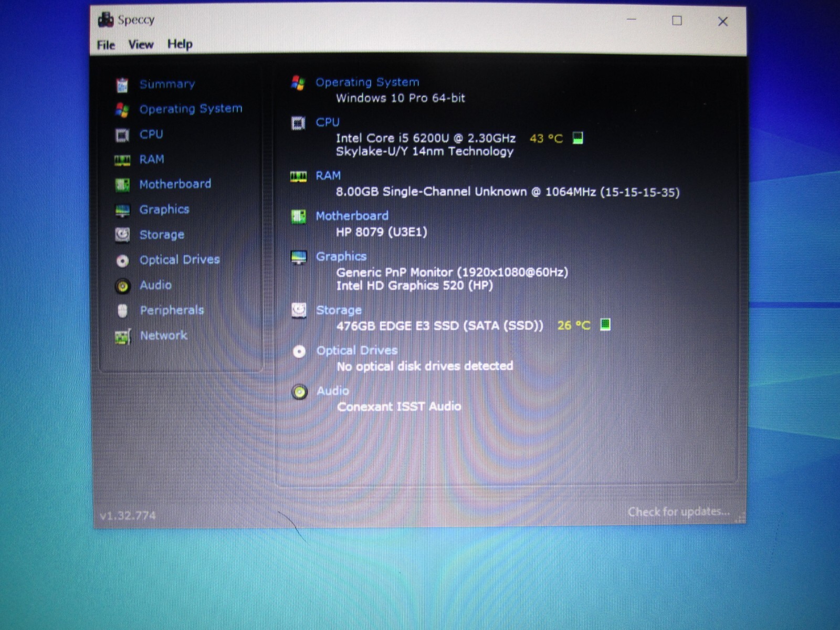Screen dimensions: 840x630
Task: Click RAM icon in summary pane
Action: pyautogui.click(x=298, y=177)
